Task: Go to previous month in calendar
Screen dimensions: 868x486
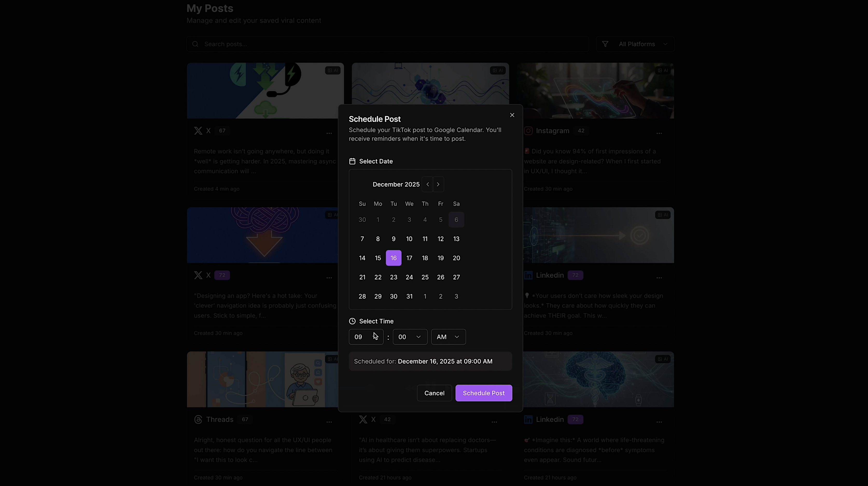Action: click(x=428, y=184)
